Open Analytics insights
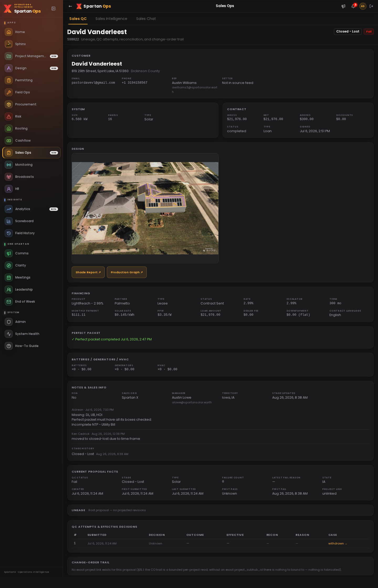Screen dimensions: 378x588 (31, 209)
